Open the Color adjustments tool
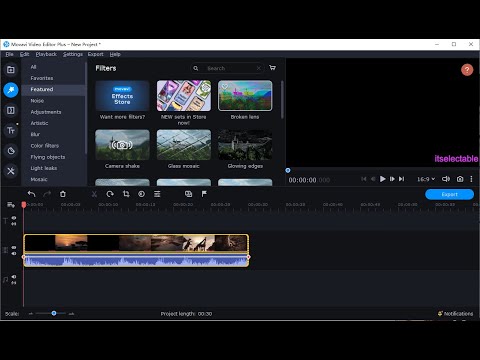The height and width of the screenshot is (360, 480). (141, 194)
